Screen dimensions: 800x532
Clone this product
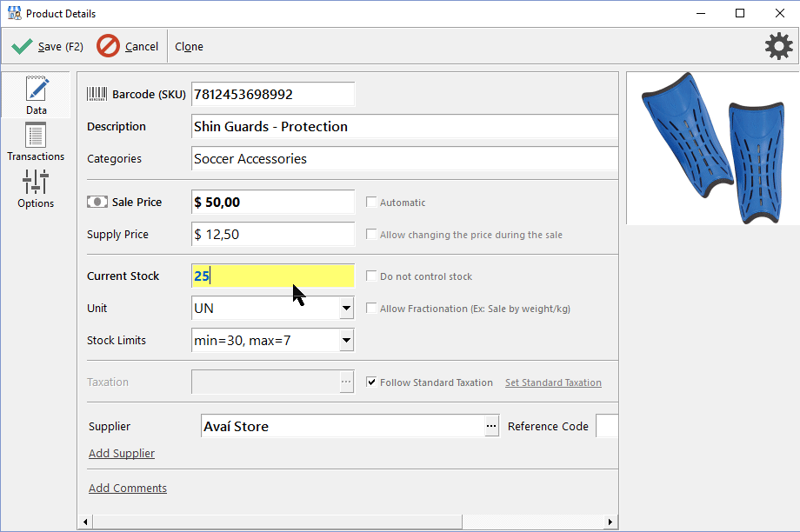click(190, 47)
